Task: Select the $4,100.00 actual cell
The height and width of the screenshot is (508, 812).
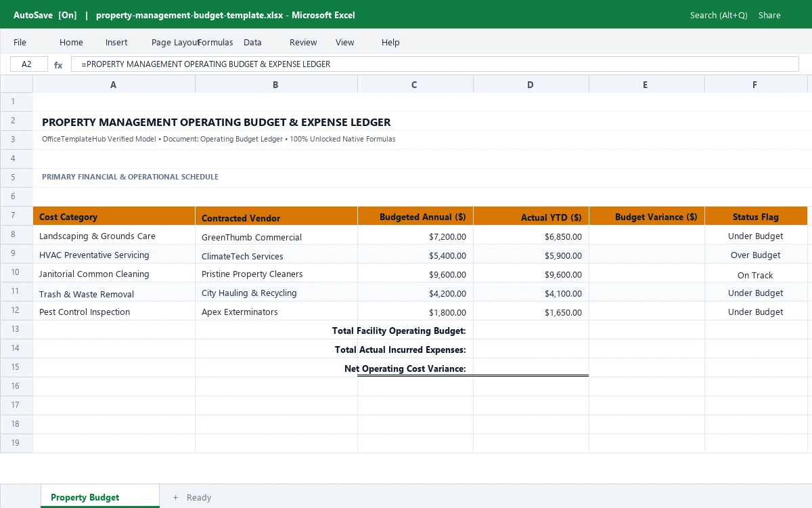Action: (531, 292)
